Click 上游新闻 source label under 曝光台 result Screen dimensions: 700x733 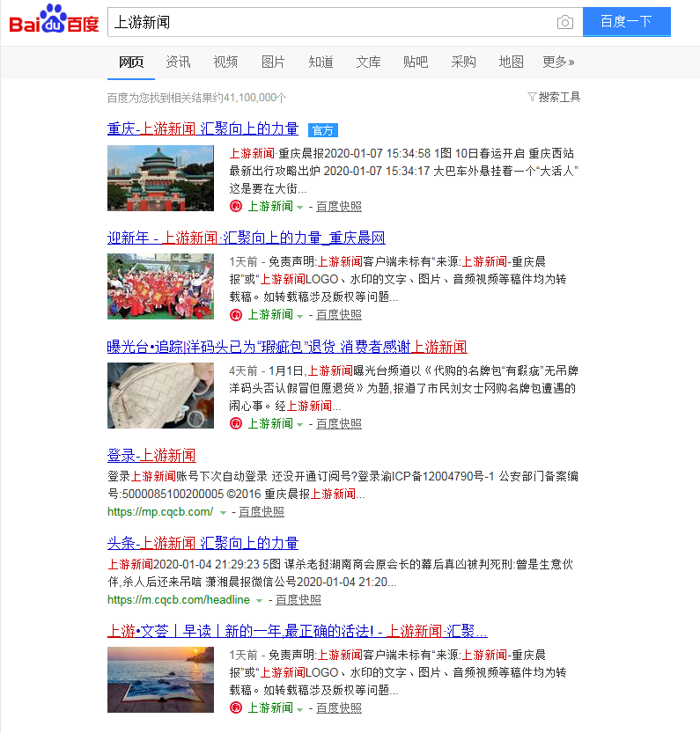270,423
